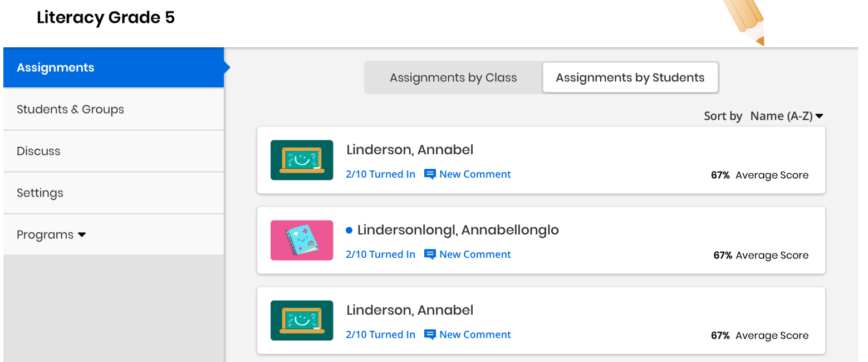Screen dimensions: 868x362
Task: Click the 2/10 Turned In link for Lindersonlongl
Action: pyautogui.click(x=380, y=254)
